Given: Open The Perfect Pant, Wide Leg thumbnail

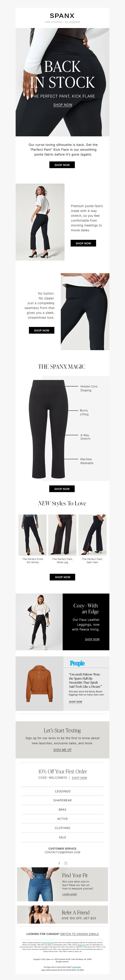Looking at the screenshot, I should (62, 535).
